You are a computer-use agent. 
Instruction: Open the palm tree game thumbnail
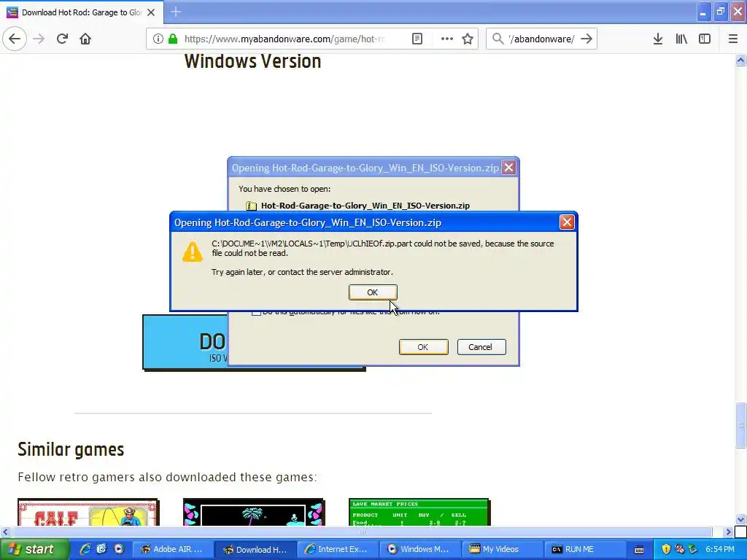tap(253, 513)
